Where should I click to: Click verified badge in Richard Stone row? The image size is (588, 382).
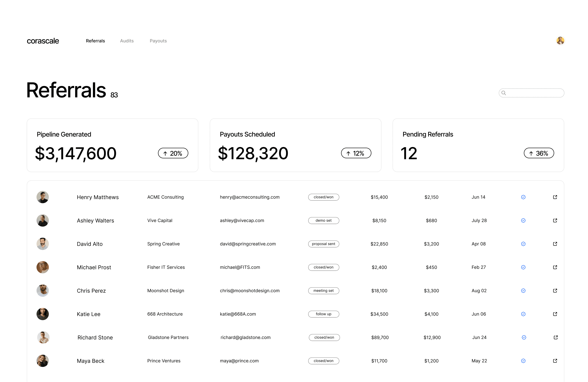point(524,337)
